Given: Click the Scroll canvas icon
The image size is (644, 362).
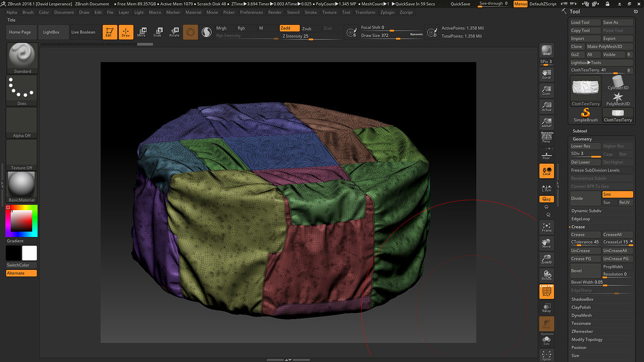Looking at the screenshot, I should click(546, 74).
